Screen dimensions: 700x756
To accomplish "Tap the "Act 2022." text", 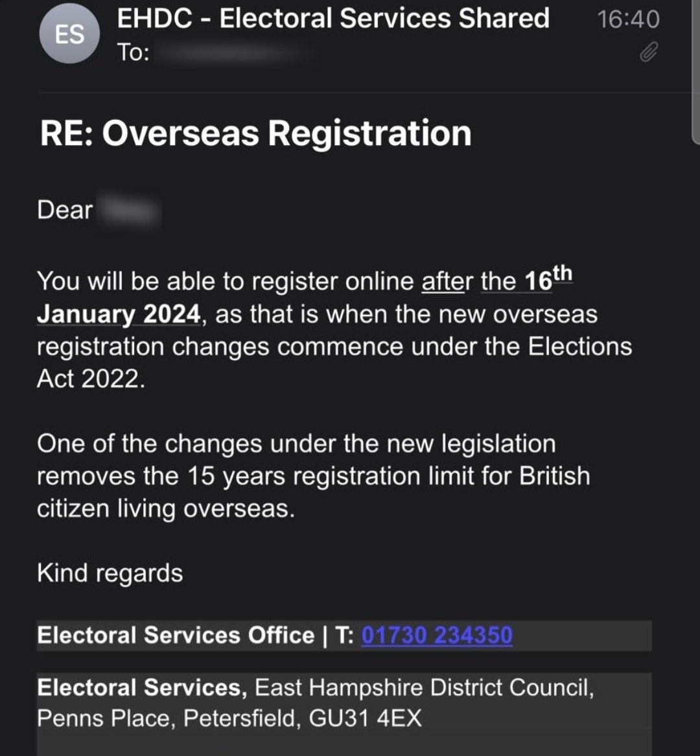I will pos(91,380).
